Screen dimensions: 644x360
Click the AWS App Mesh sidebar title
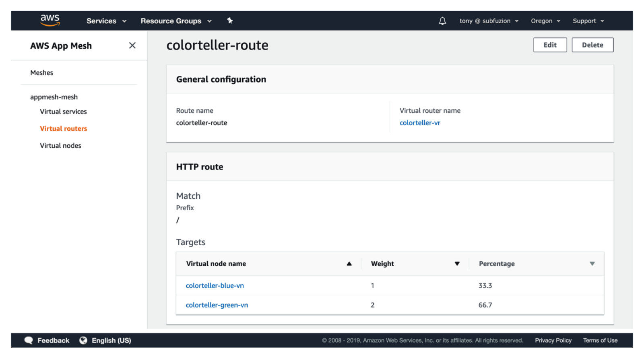(x=61, y=46)
